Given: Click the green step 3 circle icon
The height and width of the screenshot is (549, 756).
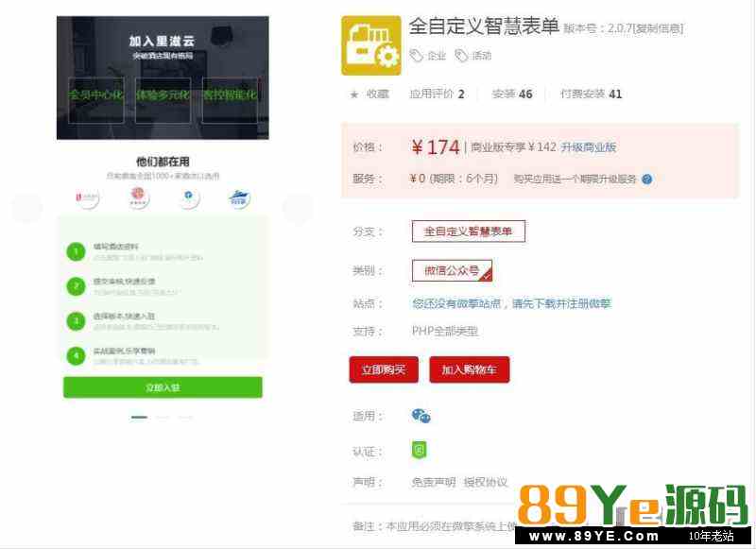Looking at the screenshot, I should 76,321.
